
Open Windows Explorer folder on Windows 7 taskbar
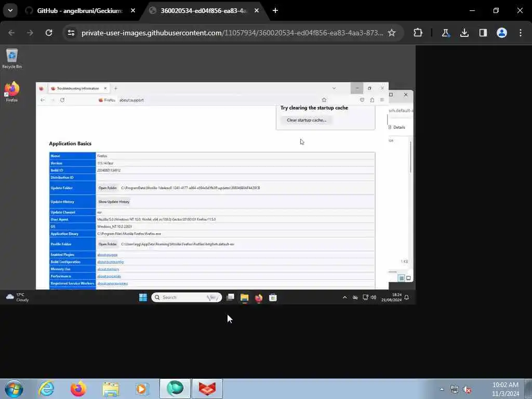(111, 389)
